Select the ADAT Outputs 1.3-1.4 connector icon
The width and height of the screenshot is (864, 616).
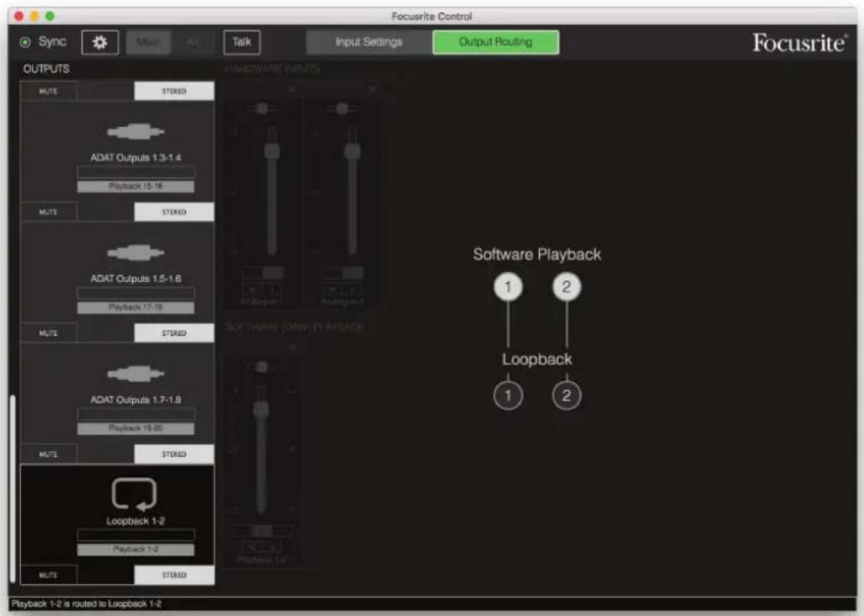coord(136,131)
